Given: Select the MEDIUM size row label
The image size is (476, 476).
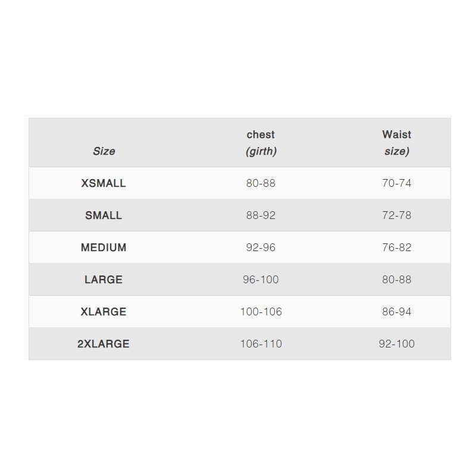Looking at the screenshot, I should coord(104,248).
